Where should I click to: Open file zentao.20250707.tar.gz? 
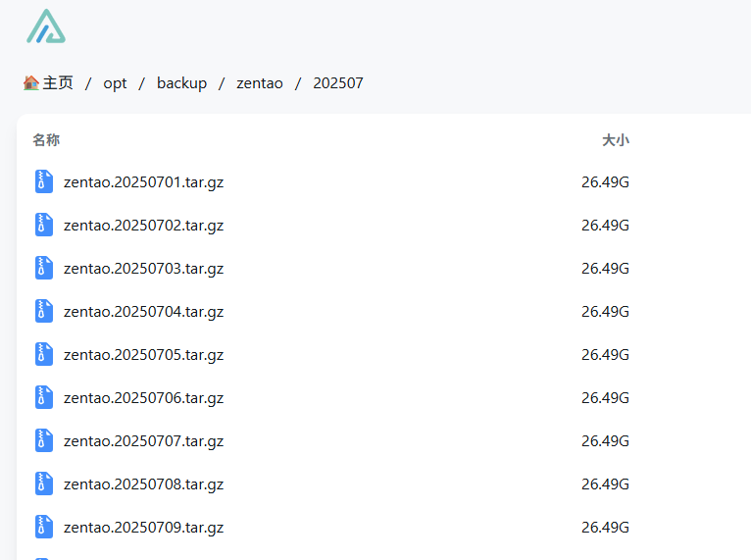(144, 441)
